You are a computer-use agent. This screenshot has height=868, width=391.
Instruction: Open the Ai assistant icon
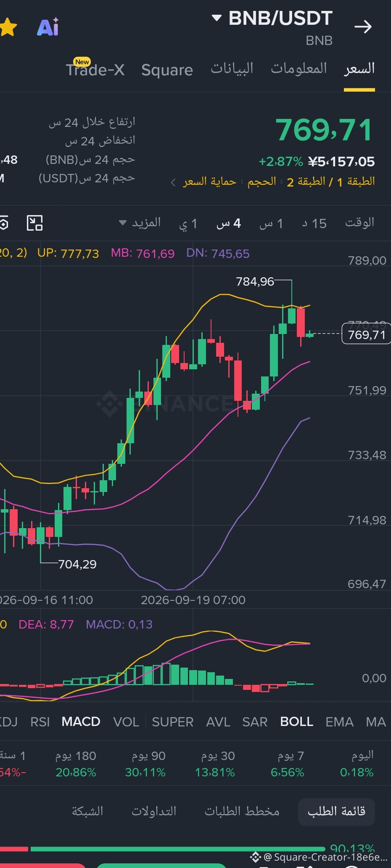pos(48,27)
